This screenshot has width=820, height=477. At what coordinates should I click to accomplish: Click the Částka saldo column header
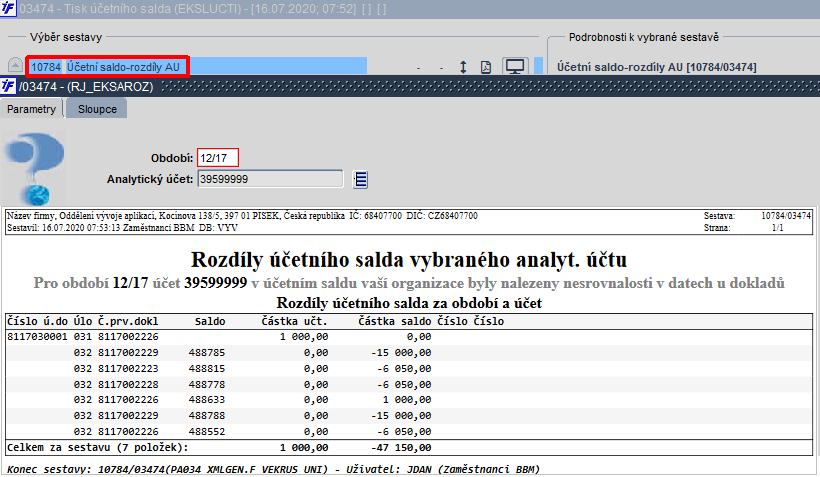(395, 321)
